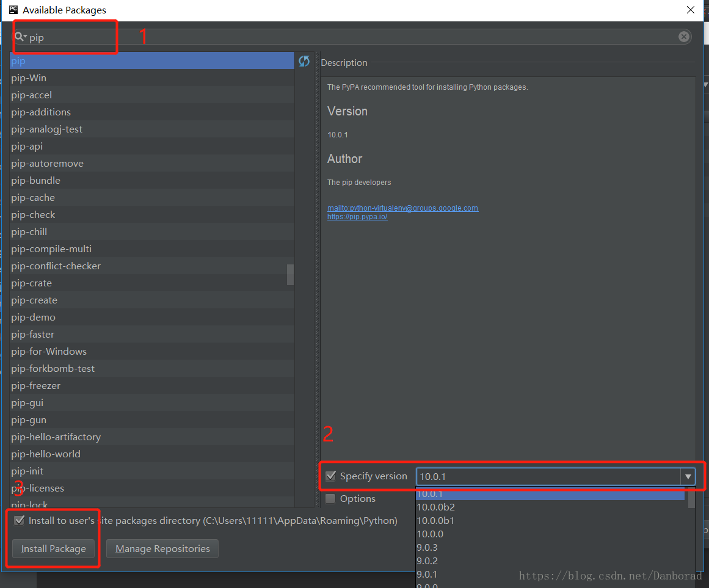Close the Available Packages dialog
This screenshot has width=709, height=588.
pos(691,10)
